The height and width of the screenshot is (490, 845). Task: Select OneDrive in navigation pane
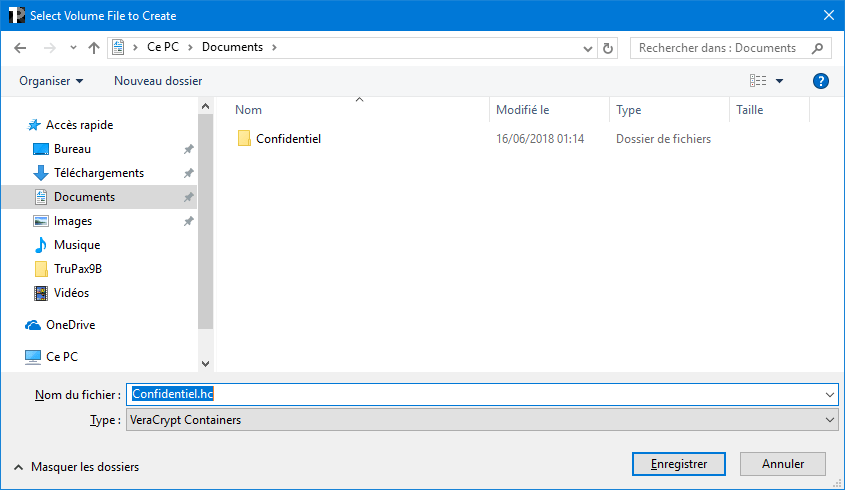[71, 325]
